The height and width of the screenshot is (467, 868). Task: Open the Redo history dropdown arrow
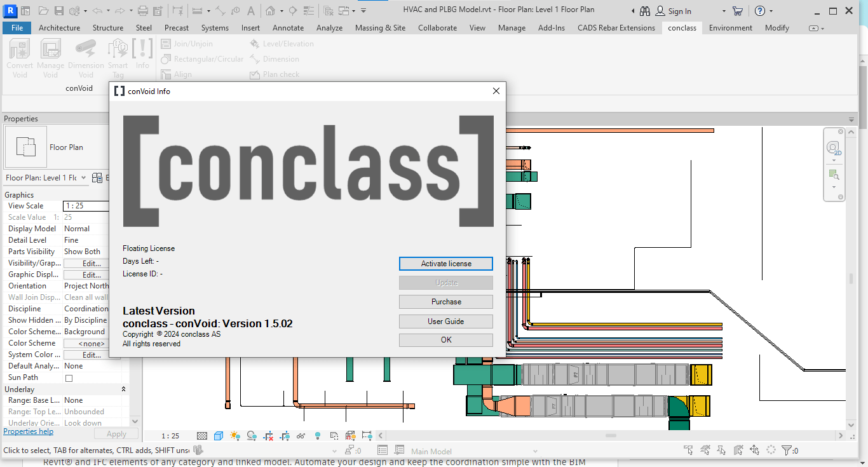[x=131, y=11]
